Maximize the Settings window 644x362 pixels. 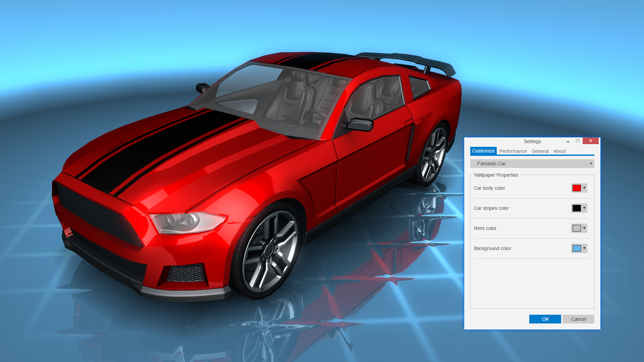tap(578, 141)
